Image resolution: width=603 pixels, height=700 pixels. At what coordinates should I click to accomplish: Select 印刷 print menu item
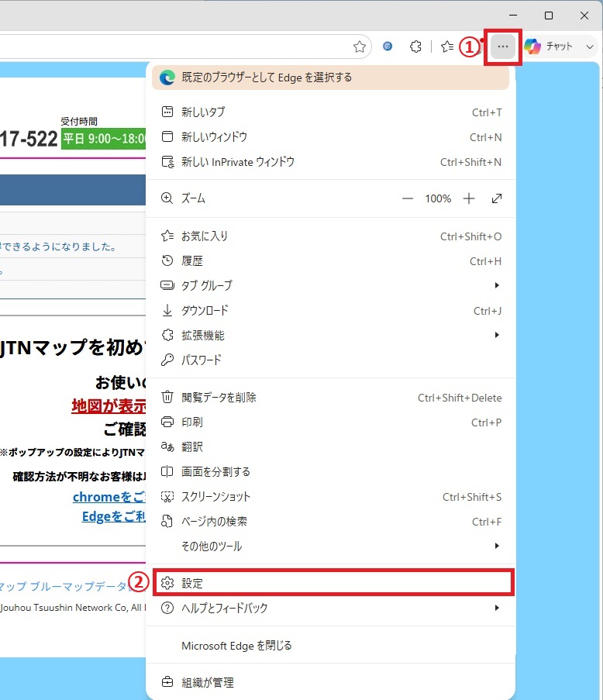click(331, 422)
